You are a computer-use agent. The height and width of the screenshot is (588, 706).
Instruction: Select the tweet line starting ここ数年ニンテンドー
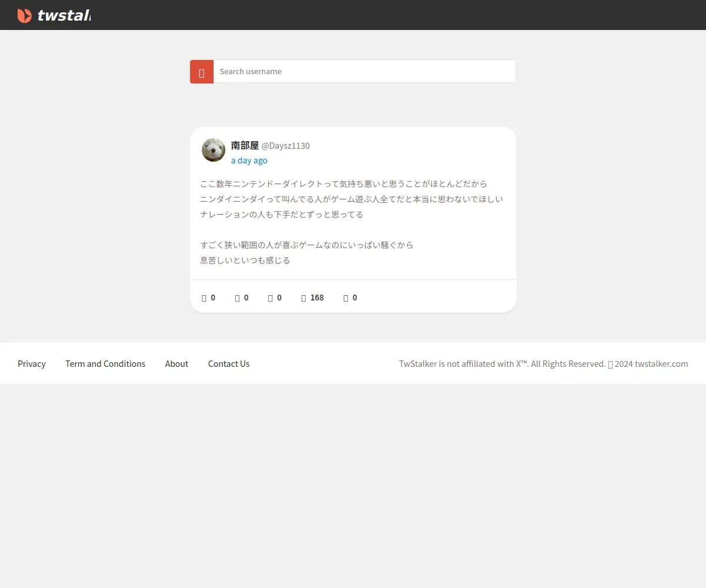344,183
